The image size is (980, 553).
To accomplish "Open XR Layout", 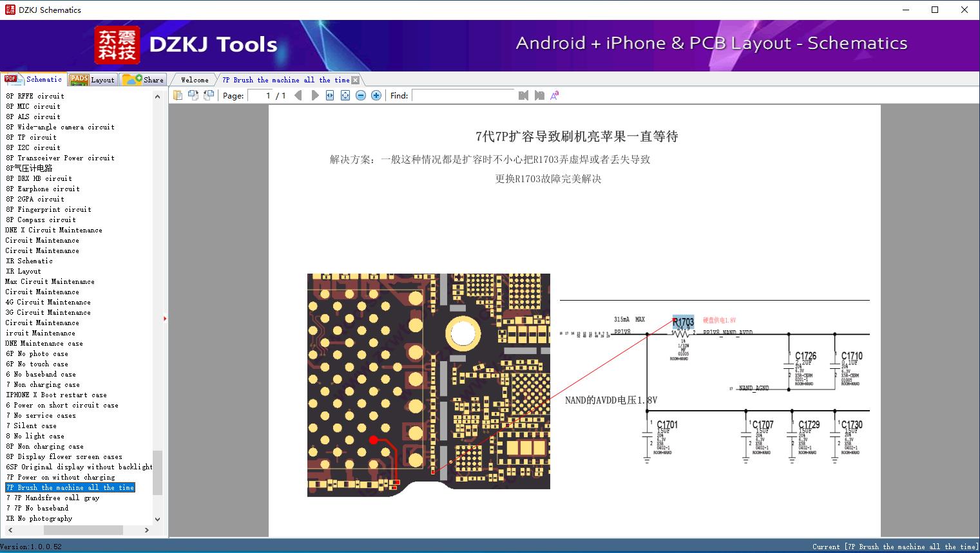I will point(23,271).
